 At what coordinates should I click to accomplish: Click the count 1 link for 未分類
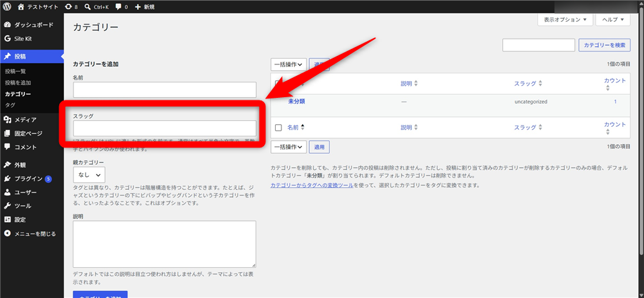tap(615, 102)
